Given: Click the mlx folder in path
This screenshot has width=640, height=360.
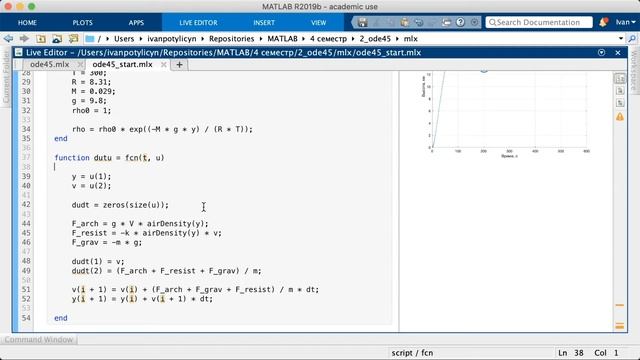Looking at the screenshot, I should coord(411,39).
